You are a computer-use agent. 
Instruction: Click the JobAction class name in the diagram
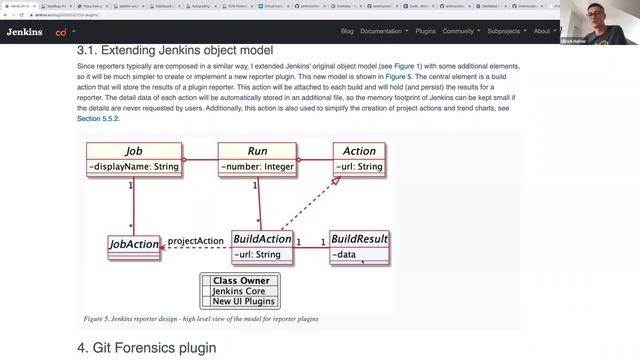point(133,244)
